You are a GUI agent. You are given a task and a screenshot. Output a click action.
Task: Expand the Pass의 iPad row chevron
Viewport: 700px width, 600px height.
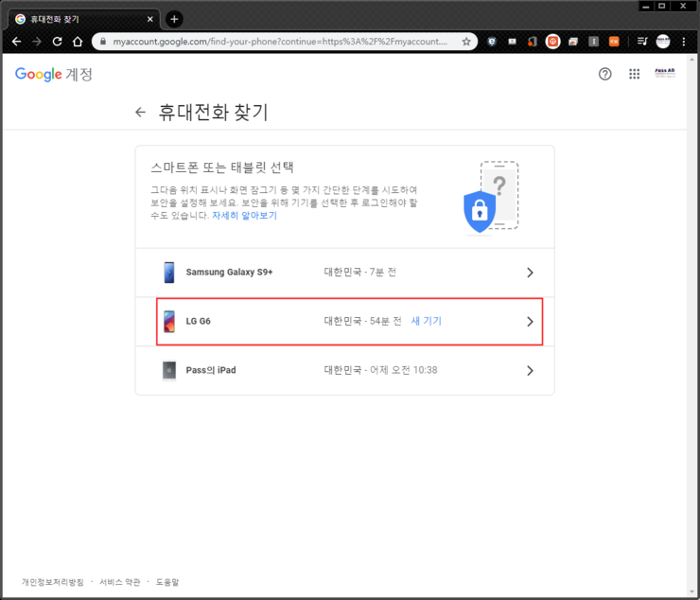[530, 370]
